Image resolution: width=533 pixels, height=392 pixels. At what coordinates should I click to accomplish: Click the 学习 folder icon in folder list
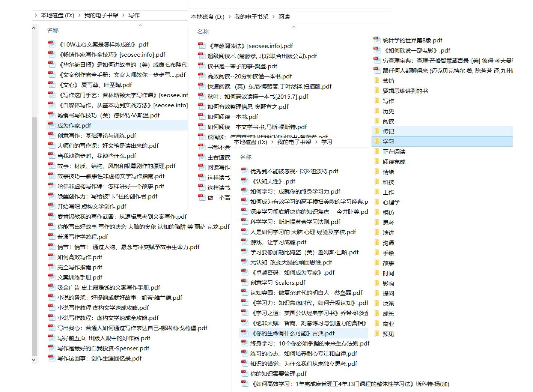point(377,141)
